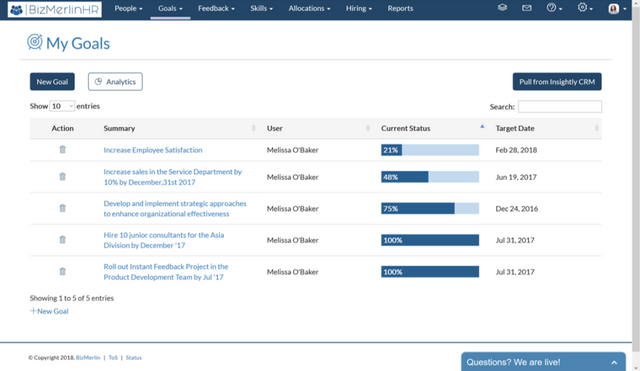Screen dimensions: 640x371
Task: Open the Reports menu item
Action: tap(400, 9)
